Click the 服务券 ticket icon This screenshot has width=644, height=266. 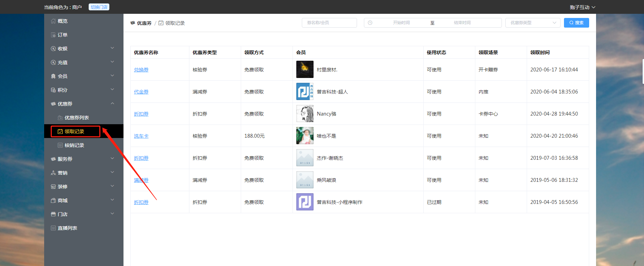tap(53, 159)
